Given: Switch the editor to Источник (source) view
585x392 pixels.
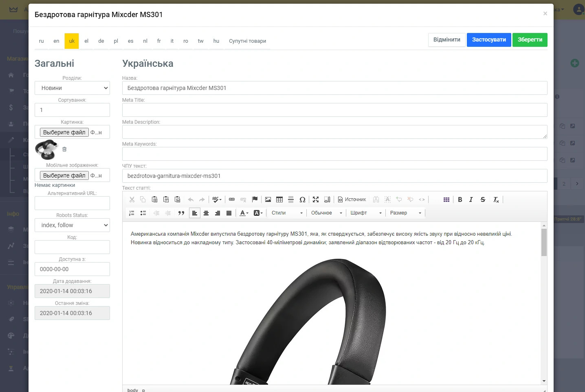Looking at the screenshot, I should click(352, 199).
